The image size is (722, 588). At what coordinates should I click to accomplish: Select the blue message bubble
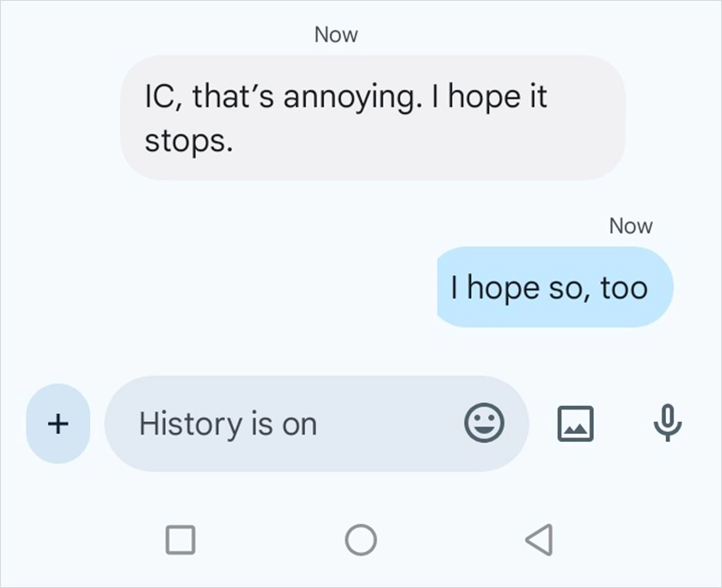point(554,288)
